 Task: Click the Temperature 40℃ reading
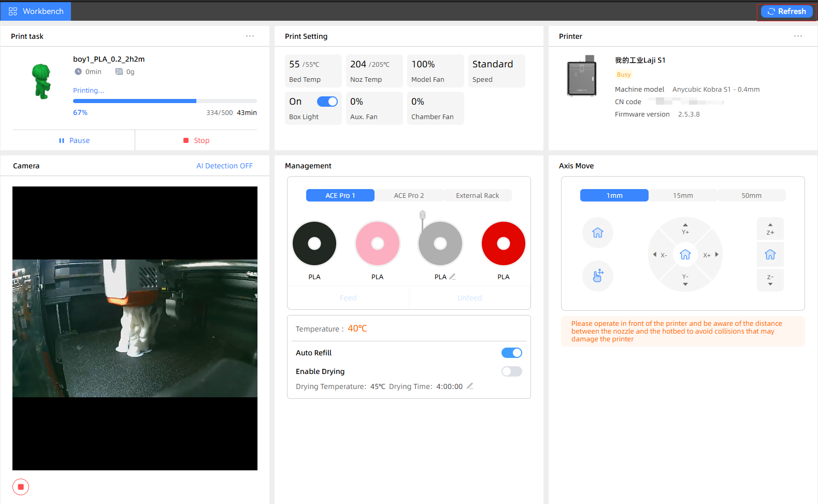(357, 328)
